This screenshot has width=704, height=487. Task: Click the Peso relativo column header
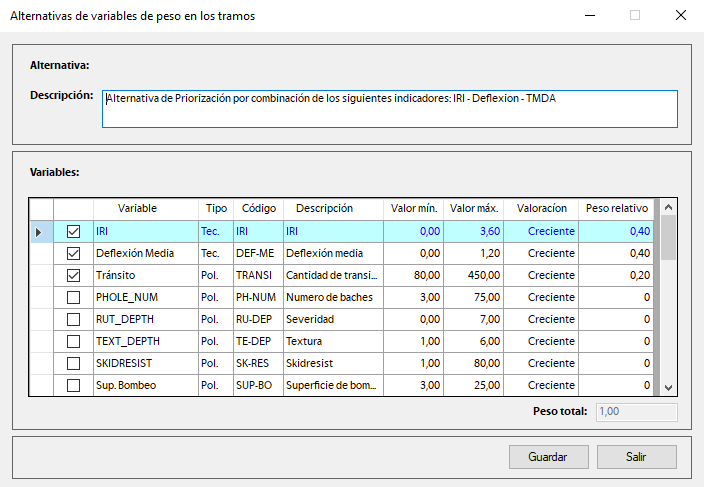616,209
